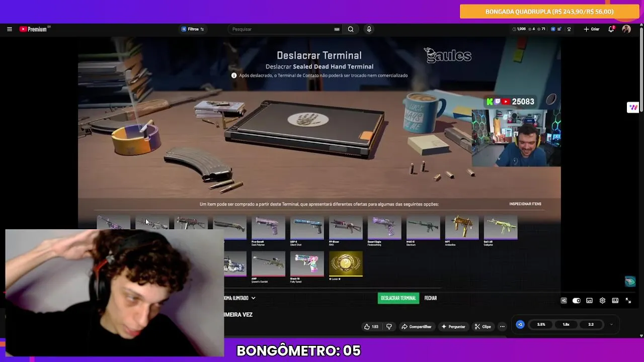Open the account avatar menu

click(x=626, y=29)
